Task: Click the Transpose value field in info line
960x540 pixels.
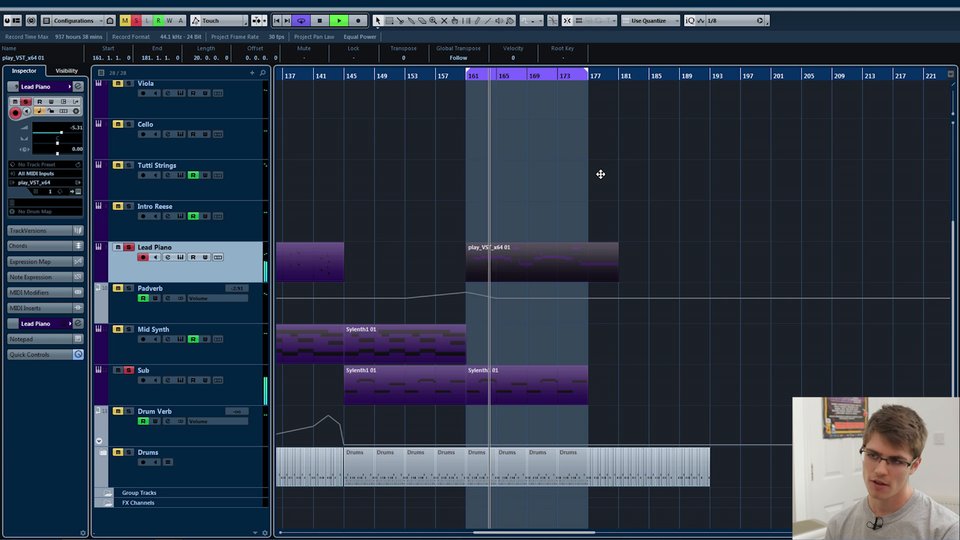Action: pyautogui.click(x=403, y=58)
